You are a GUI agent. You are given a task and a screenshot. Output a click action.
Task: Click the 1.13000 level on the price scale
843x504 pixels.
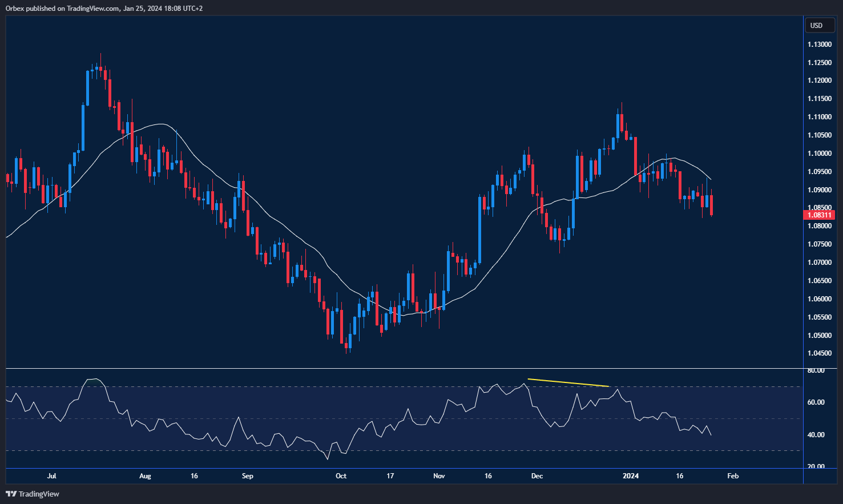click(x=819, y=44)
